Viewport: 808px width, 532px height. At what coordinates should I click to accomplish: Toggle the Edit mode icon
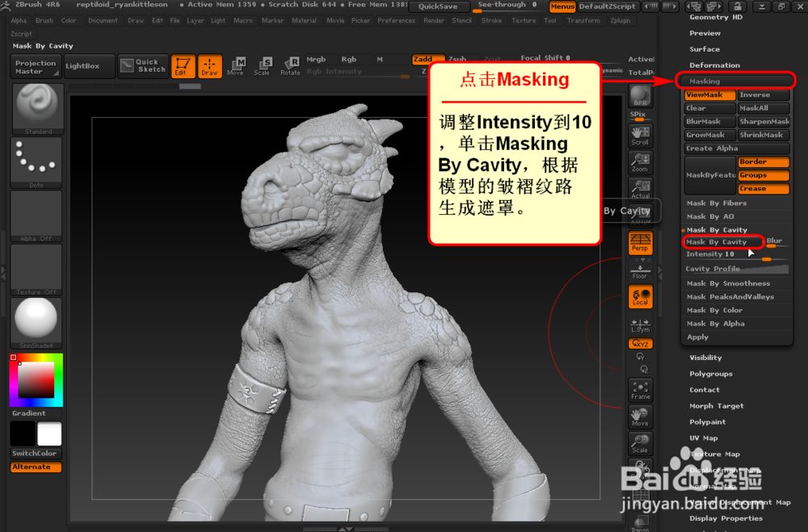(x=183, y=66)
